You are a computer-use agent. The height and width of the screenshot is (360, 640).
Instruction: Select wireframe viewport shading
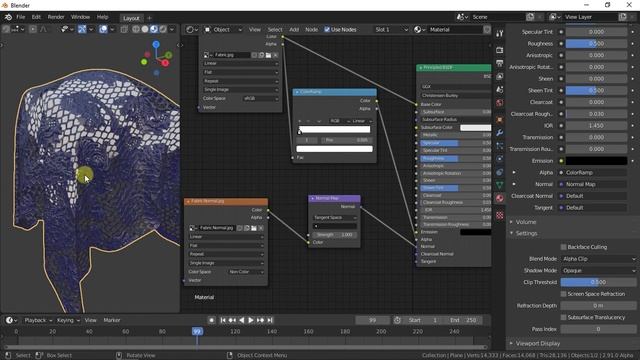136,29
